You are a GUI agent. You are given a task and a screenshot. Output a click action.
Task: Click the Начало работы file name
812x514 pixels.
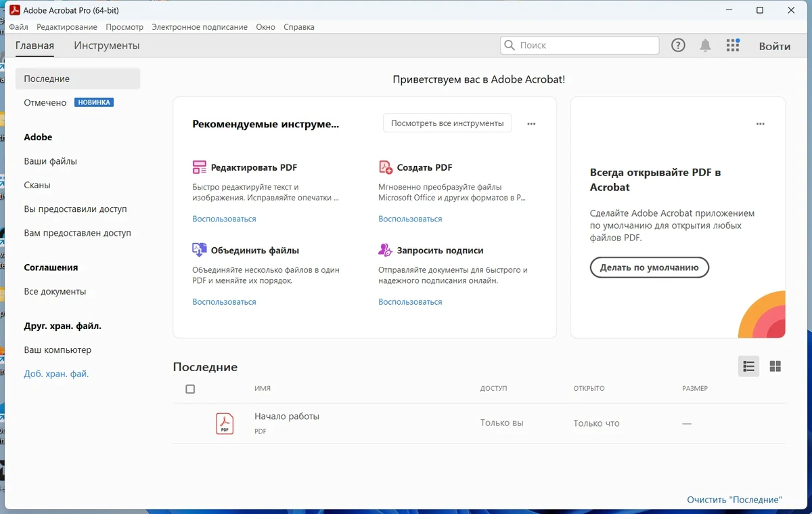(287, 416)
